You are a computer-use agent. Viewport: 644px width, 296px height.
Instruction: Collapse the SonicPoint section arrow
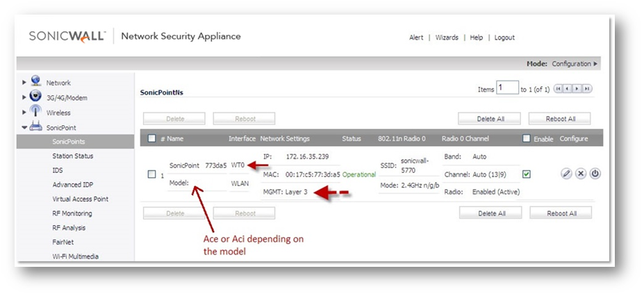click(x=26, y=127)
